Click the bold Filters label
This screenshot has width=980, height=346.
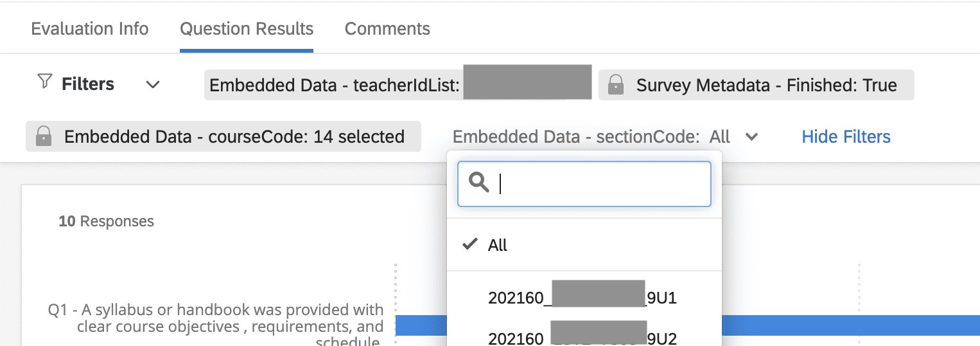pos(88,84)
